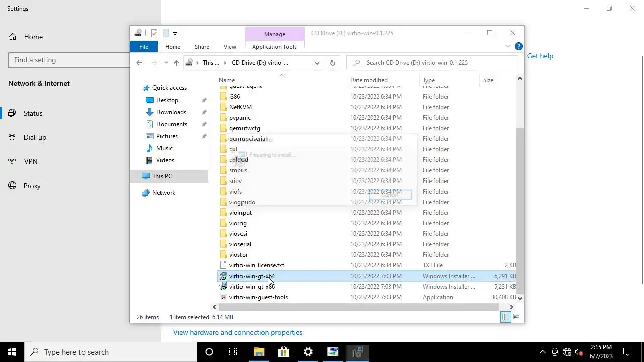The width and height of the screenshot is (644, 362).
Task: Open Downloads in Quick access
Action: [x=171, y=112]
